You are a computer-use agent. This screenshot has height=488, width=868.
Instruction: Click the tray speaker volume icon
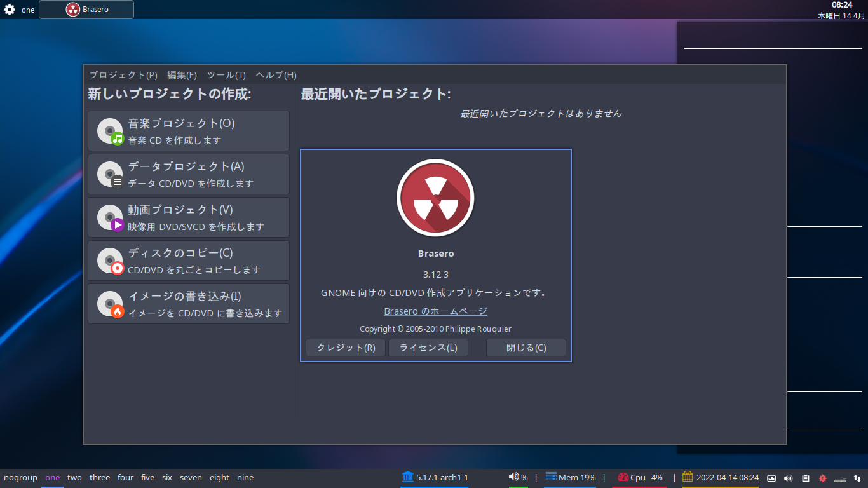789,478
